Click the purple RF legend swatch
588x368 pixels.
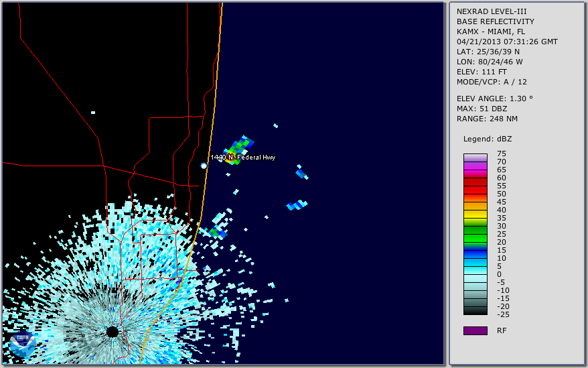tap(475, 330)
